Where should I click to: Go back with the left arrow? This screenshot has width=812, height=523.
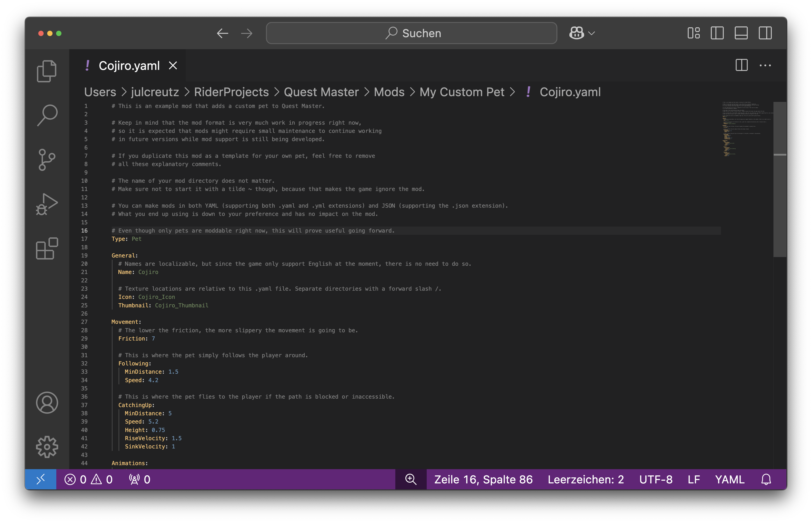click(222, 33)
